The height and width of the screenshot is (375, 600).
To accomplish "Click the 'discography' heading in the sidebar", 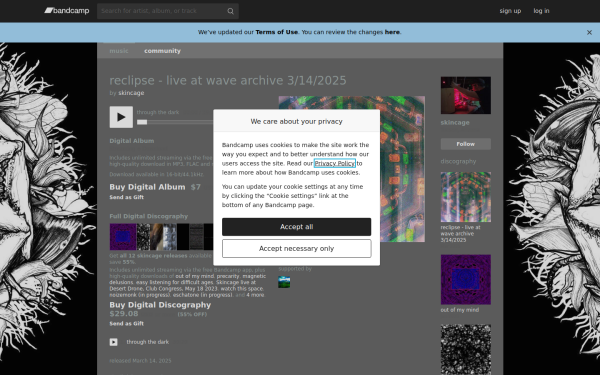I will (458, 161).
